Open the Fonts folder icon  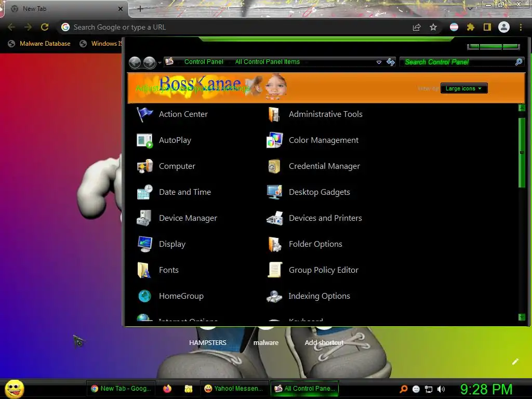click(144, 270)
